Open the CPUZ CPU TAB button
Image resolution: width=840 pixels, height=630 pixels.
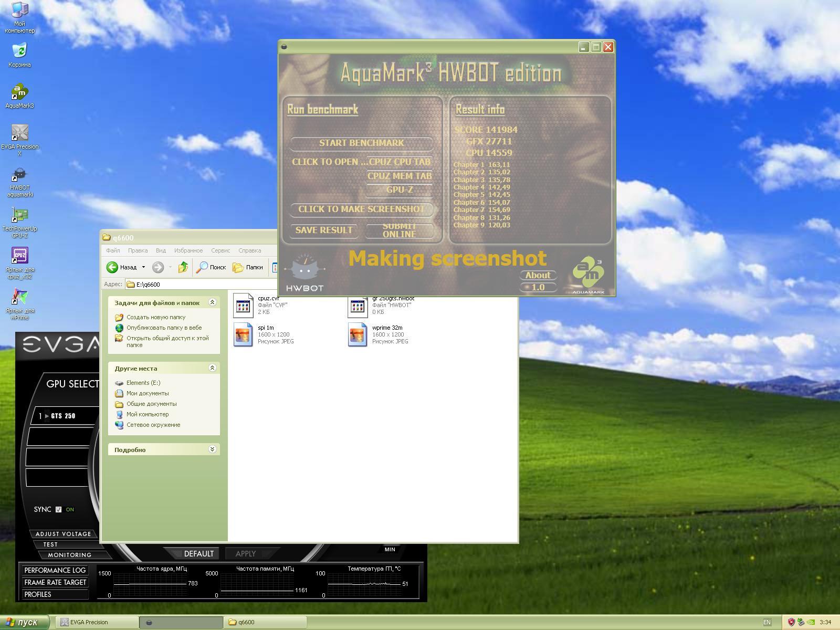coord(400,162)
